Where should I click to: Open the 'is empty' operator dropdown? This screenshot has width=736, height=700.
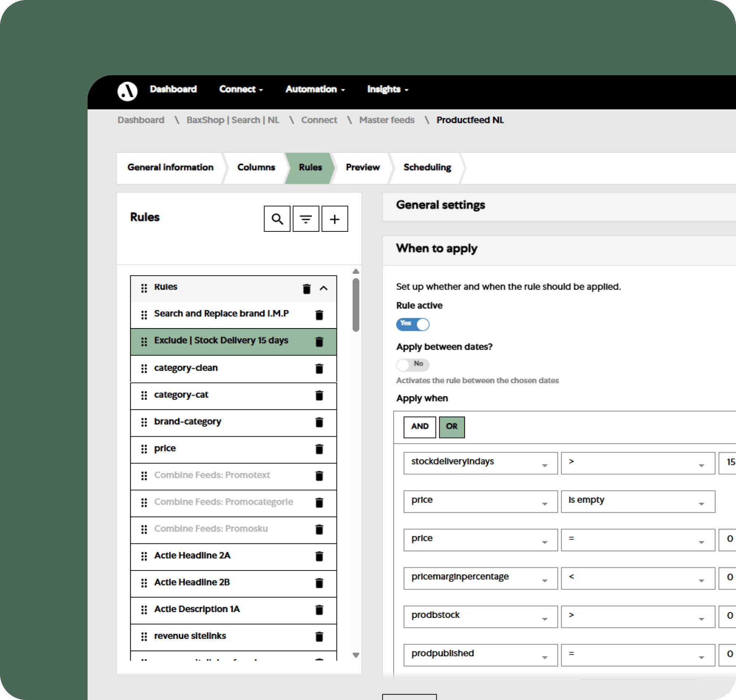(x=638, y=501)
